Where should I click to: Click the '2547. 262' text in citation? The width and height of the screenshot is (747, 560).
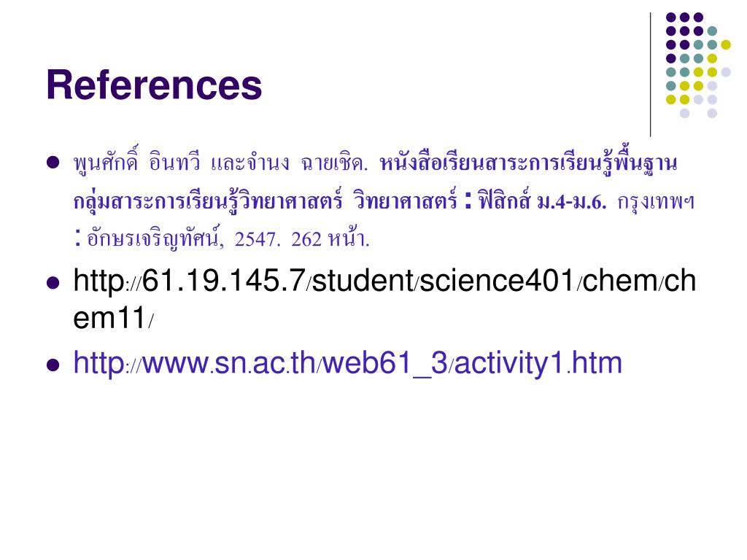coord(278,239)
